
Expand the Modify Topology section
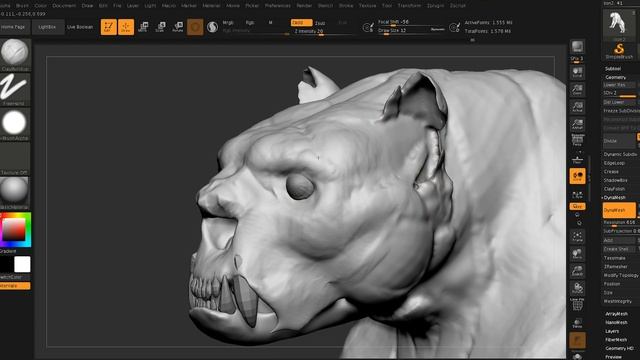(x=621, y=275)
